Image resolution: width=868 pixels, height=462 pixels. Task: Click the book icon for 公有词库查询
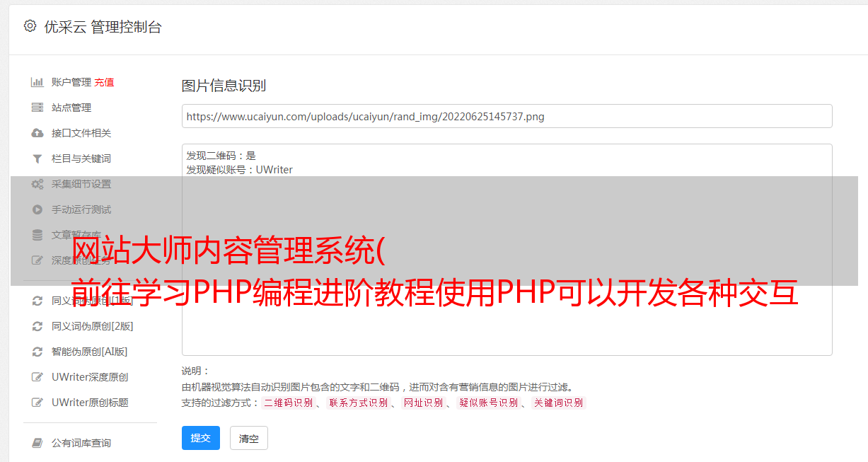[x=37, y=443]
